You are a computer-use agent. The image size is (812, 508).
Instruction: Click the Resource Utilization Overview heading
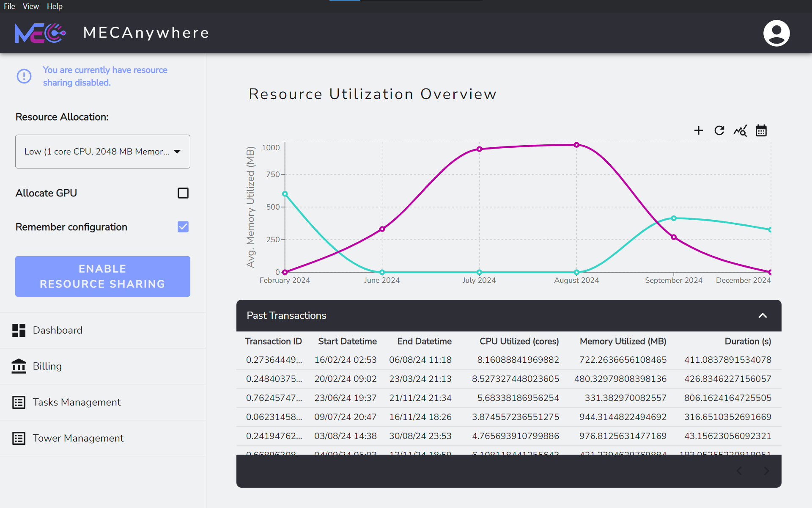(373, 94)
